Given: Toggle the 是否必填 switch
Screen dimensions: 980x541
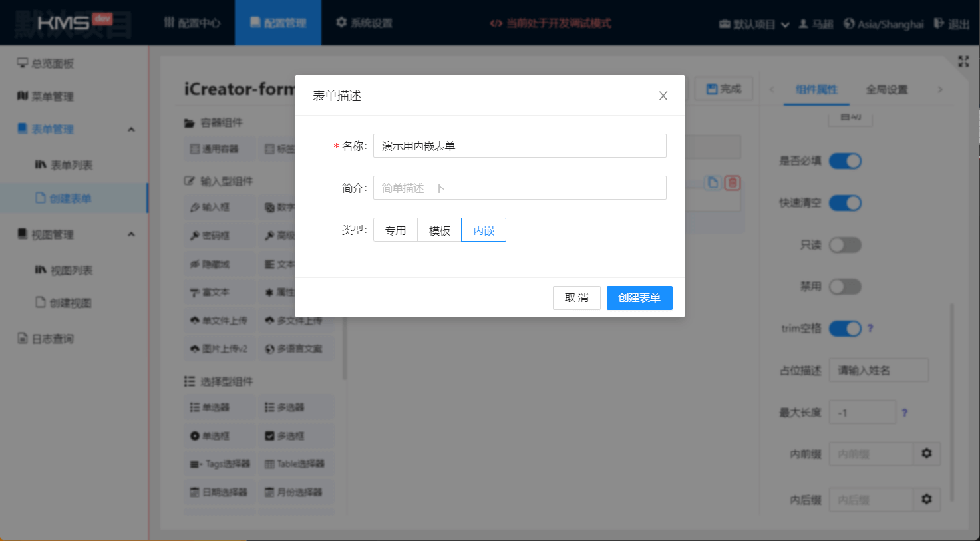Looking at the screenshot, I should point(845,161).
